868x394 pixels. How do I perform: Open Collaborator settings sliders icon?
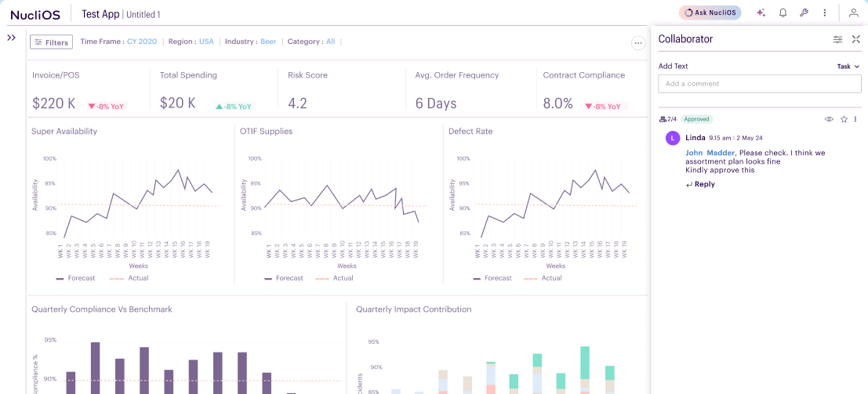(x=838, y=39)
